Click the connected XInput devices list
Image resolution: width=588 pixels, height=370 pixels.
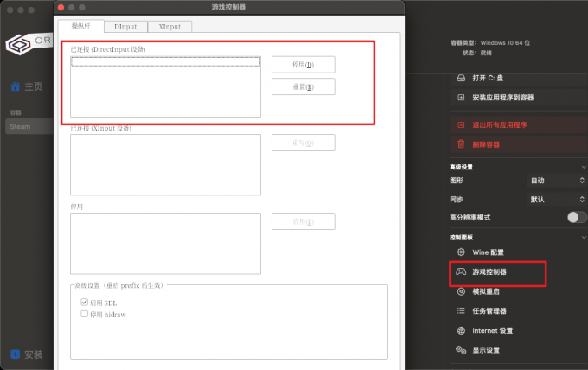coord(165,165)
